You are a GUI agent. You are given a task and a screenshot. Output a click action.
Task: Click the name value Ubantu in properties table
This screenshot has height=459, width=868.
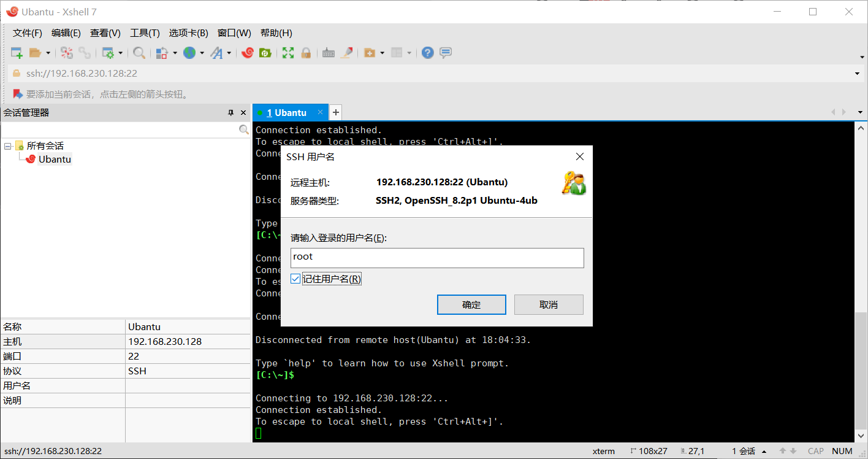(x=188, y=327)
